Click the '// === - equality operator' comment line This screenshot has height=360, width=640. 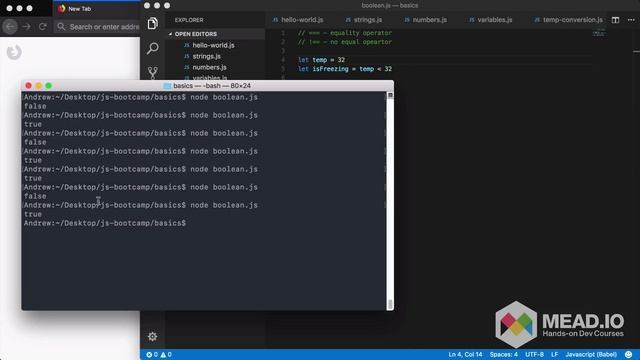tap(344, 33)
